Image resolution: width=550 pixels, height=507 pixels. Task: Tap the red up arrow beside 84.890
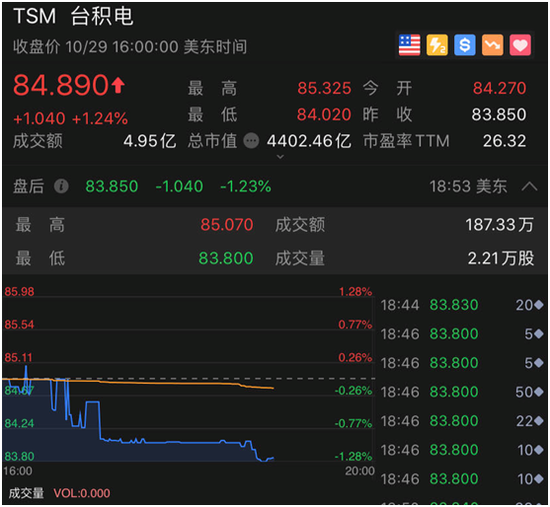tap(118, 86)
